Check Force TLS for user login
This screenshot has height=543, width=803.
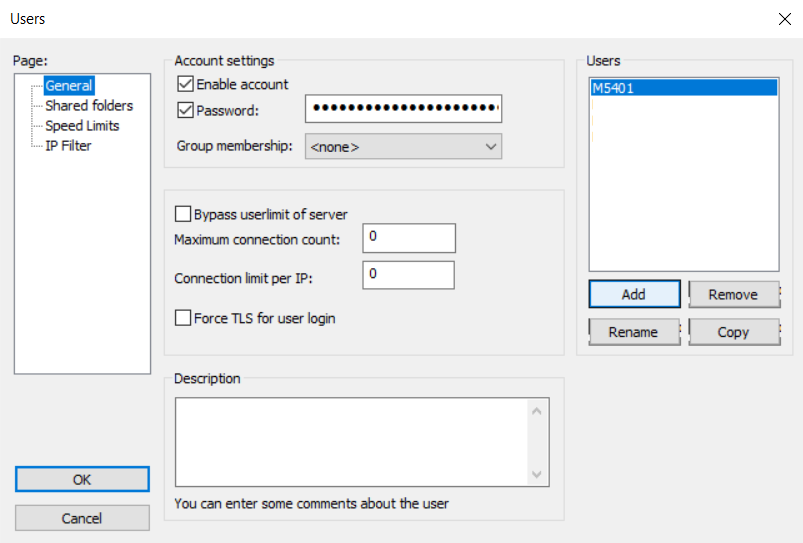tap(183, 318)
